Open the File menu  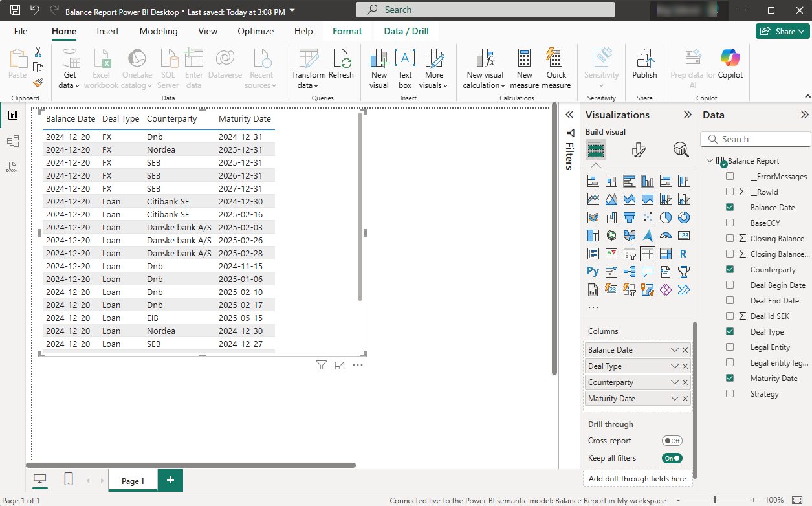pos(21,31)
